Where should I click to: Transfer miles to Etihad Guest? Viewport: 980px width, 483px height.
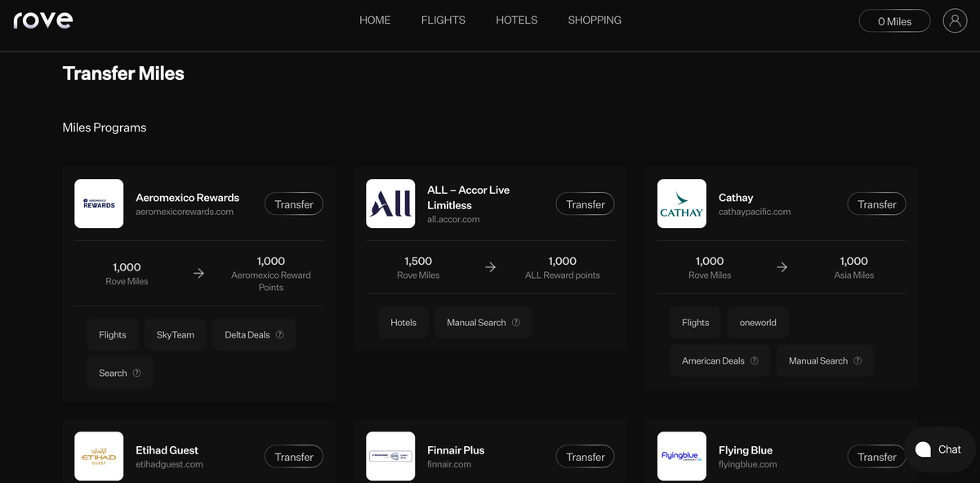pos(294,457)
